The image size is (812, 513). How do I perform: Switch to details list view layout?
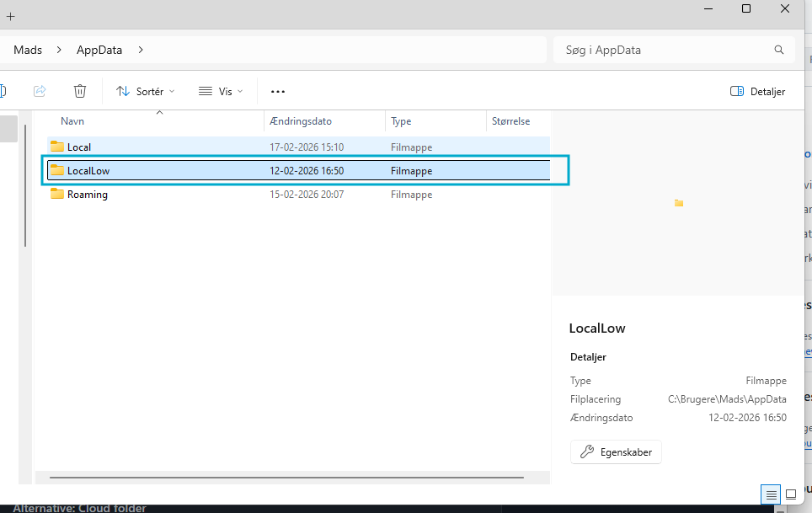(770, 494)
